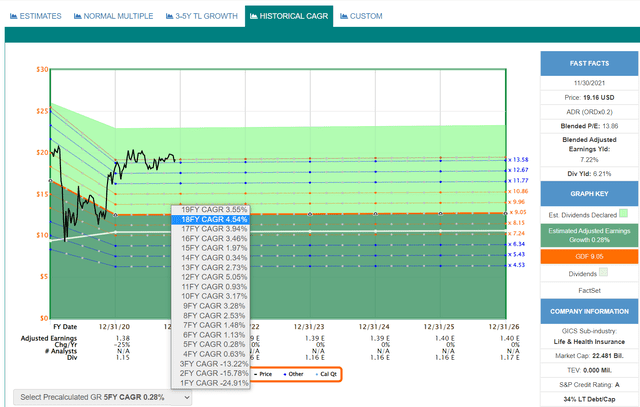Toggle the Dividends key checkbox

(x=603, y=272)
